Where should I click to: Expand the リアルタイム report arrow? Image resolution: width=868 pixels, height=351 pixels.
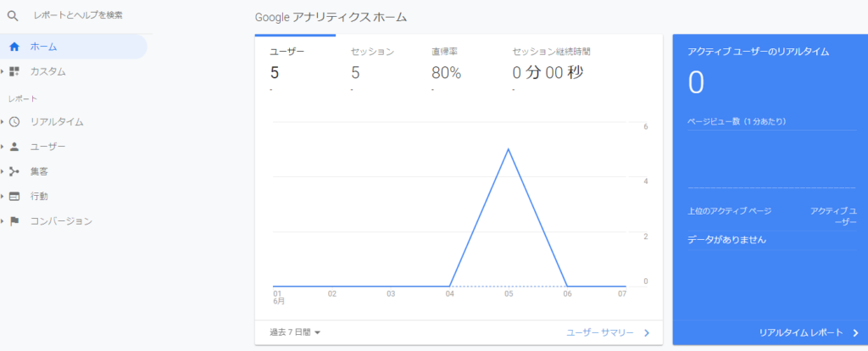click(3, 122)
